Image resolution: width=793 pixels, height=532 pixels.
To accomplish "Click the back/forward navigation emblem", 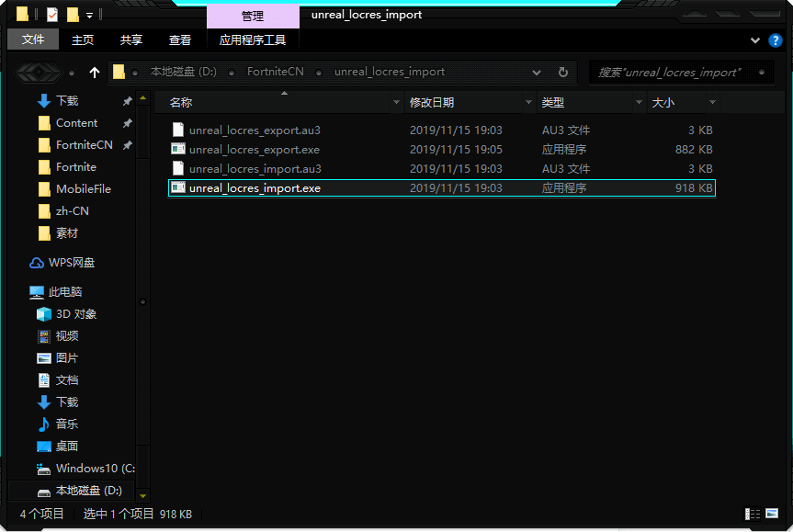I will (x=39, y=73).
